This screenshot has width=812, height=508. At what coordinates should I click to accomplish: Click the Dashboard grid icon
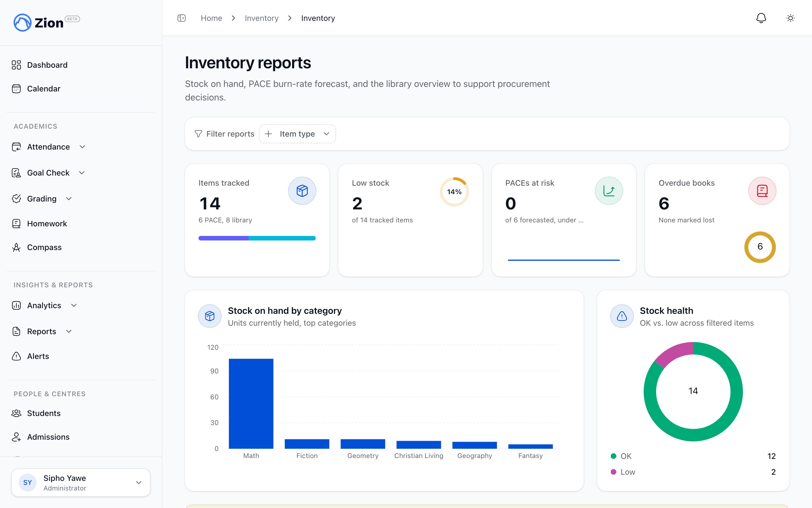[16, 65]
